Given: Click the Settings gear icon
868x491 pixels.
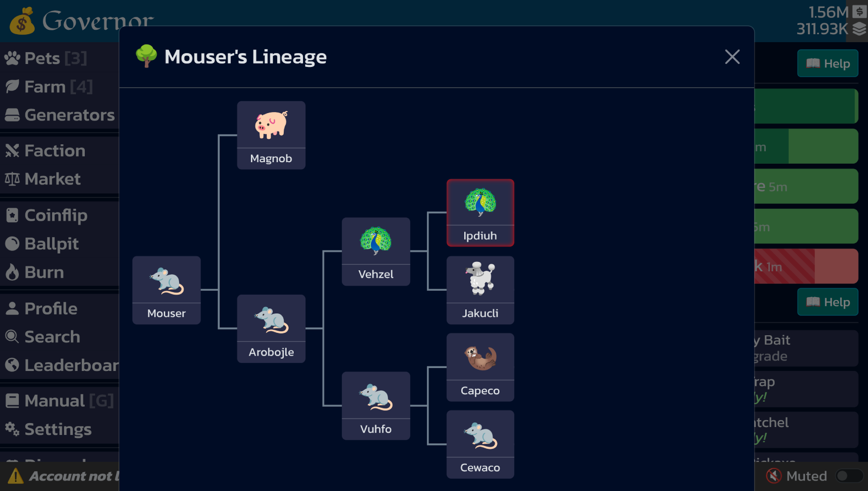Looking at the screenshot, I should click(x=12, y=430).
